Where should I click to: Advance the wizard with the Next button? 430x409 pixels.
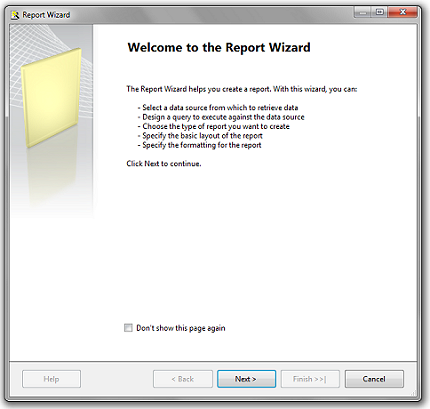[x=246, y=379]
